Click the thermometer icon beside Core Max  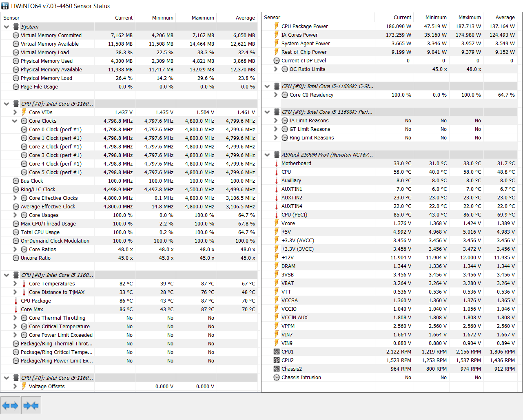(16, 309)
